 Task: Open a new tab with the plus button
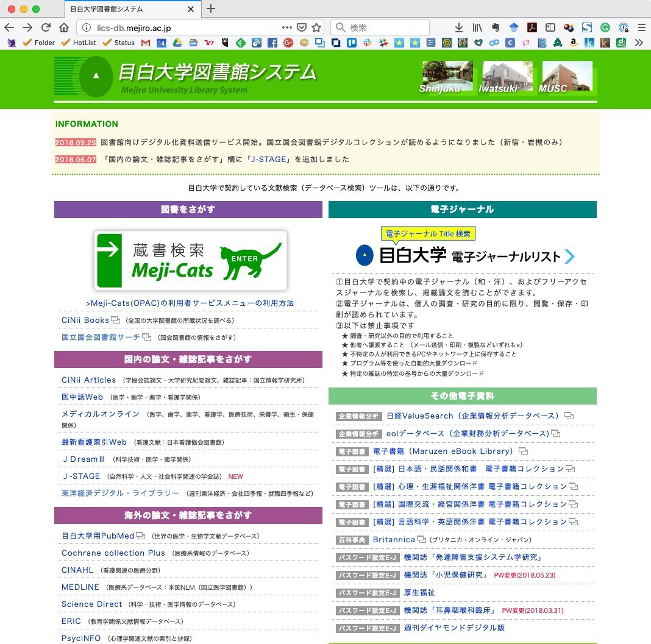[x=211, y=9]
